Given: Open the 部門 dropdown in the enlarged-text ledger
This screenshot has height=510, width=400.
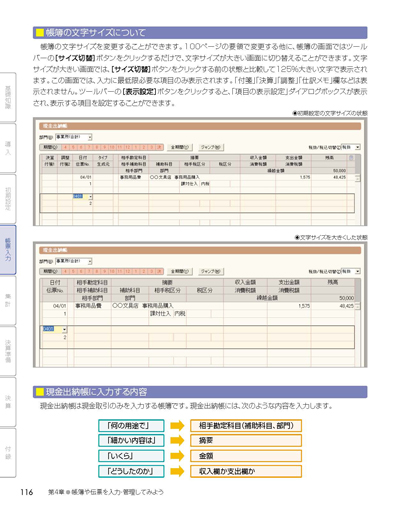Looking at the screenshot, I should point(73,261).
